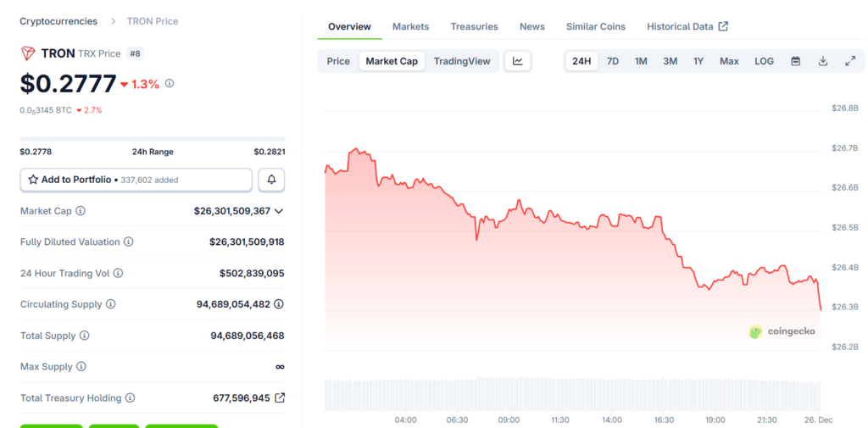Expand the Market Cap dropdown chevron

pos(279,211)
